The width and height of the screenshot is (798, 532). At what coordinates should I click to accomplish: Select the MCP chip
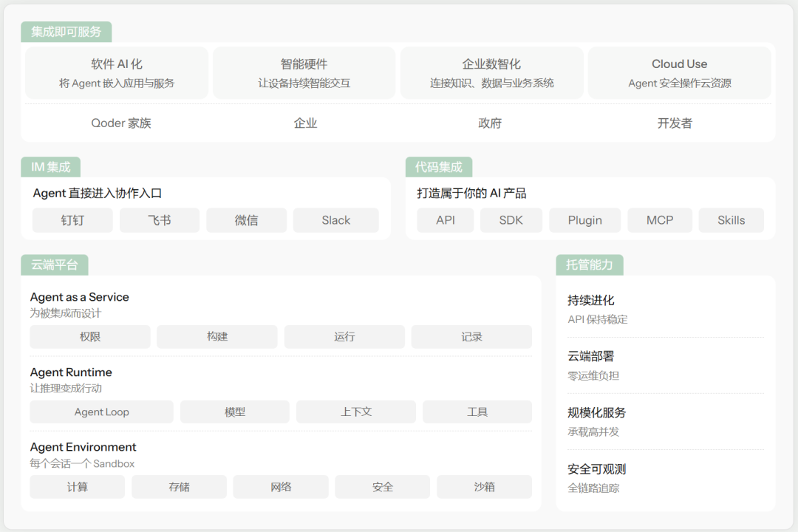click(660, 220)
